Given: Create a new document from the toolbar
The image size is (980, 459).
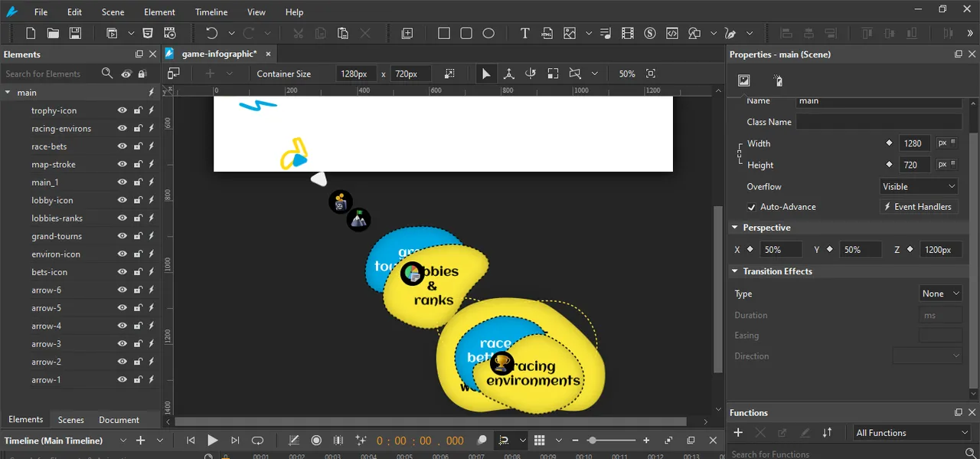Looking at the screenshot, I should tap(31, 33).
